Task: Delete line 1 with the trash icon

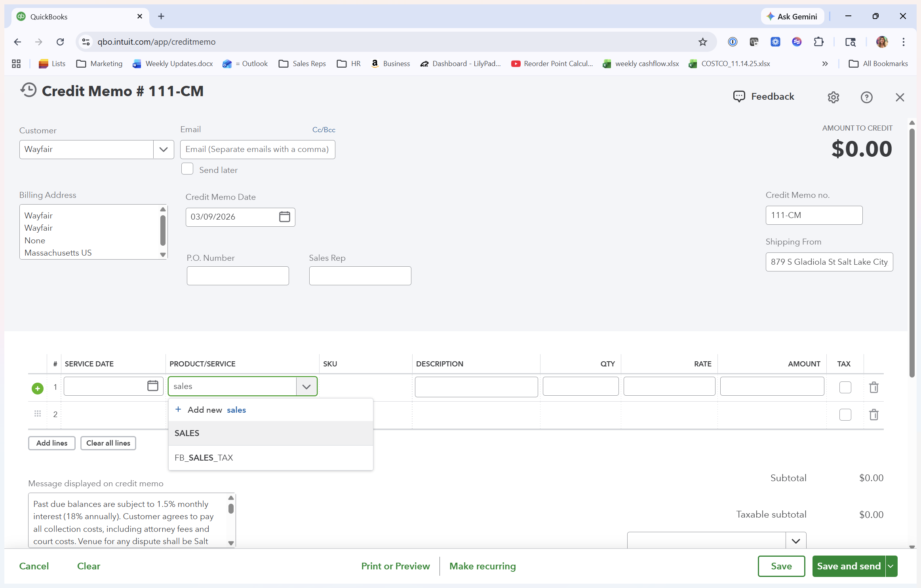Action: (x=873, y=387)
